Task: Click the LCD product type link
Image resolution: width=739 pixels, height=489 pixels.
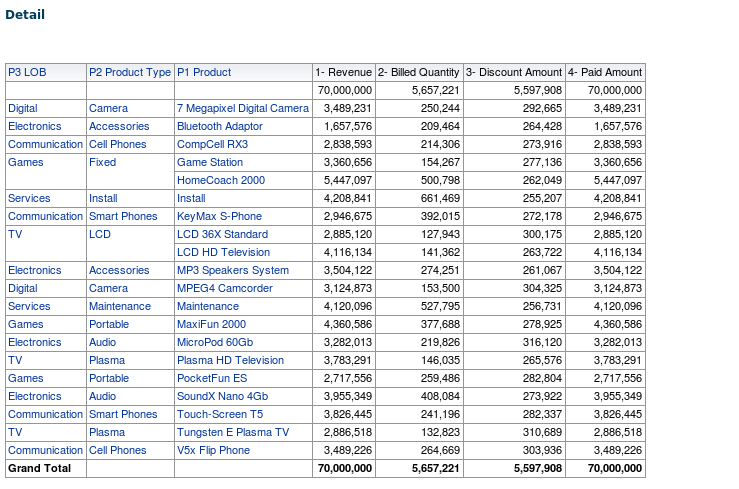Action: [x=99, y=234]
